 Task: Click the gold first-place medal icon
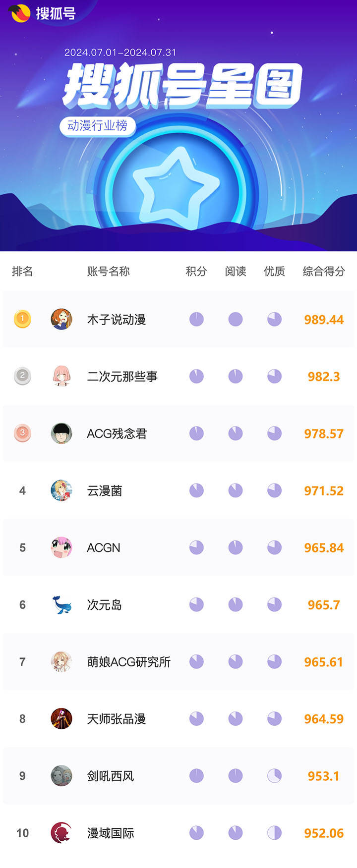point(22,319)
